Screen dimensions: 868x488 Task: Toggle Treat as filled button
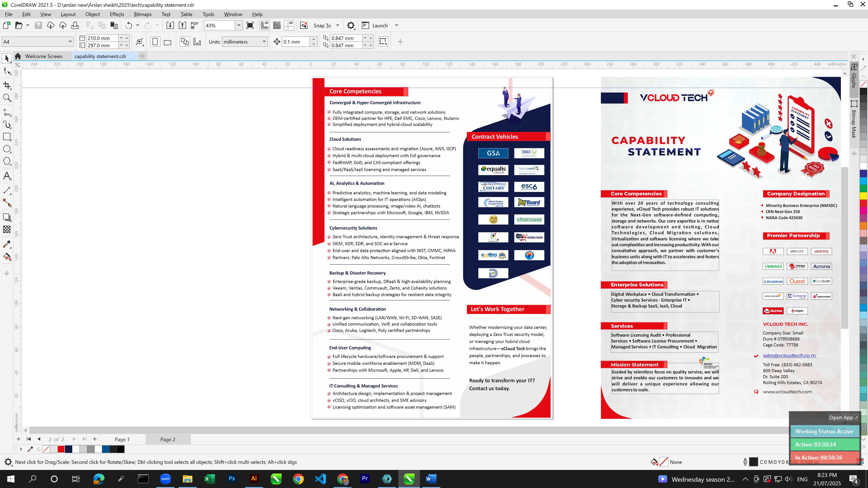383,41
